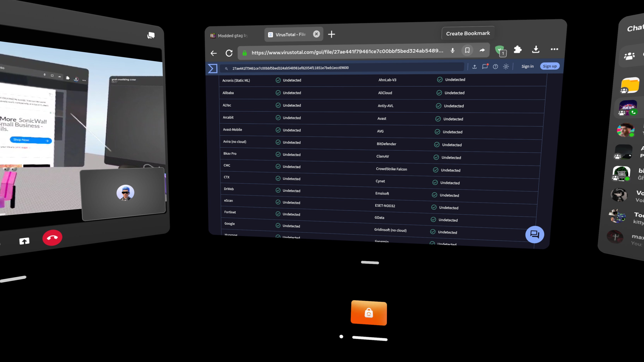The width and height of the screenshot is (644, 362).
Task: Toggle the VirusTotal light/dark theme icon
Action: (506, 67)
